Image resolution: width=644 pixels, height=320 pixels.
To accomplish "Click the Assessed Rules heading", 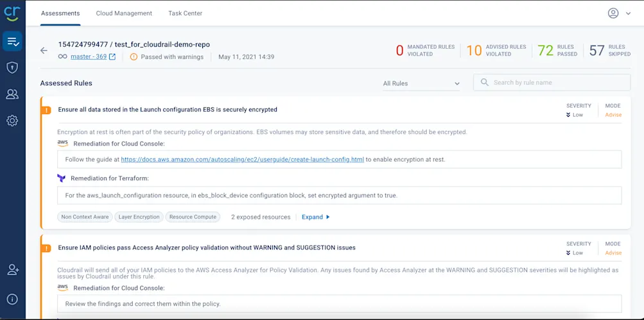I will click(x=66, y=83).
